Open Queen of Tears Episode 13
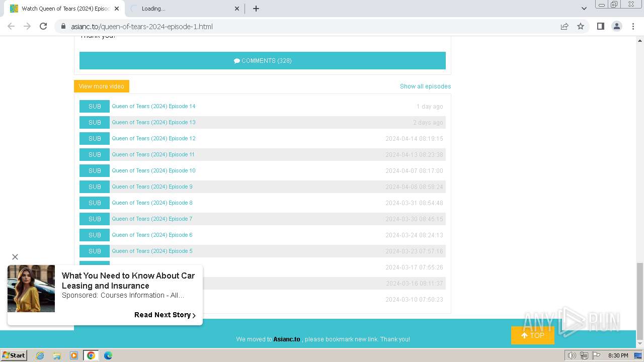 click(153, 122)
